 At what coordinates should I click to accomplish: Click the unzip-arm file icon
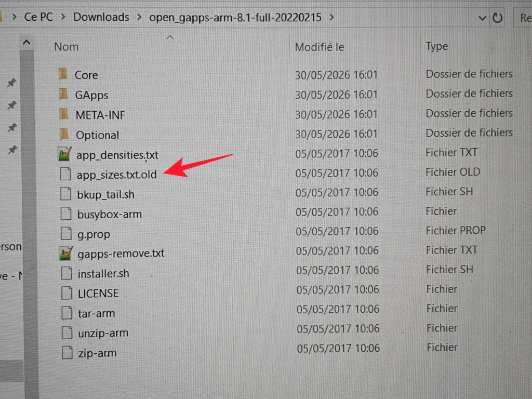point(67,332)
